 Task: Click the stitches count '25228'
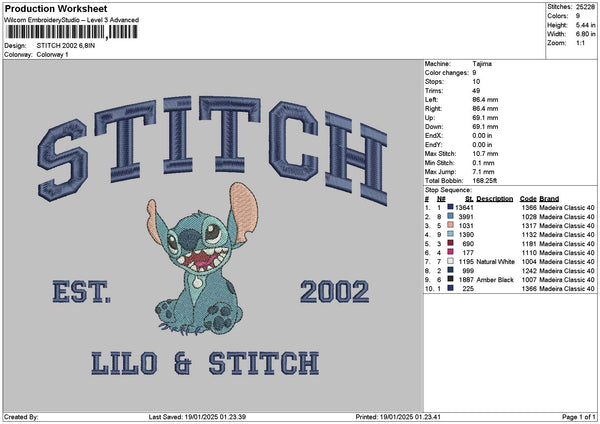point(585,7)
